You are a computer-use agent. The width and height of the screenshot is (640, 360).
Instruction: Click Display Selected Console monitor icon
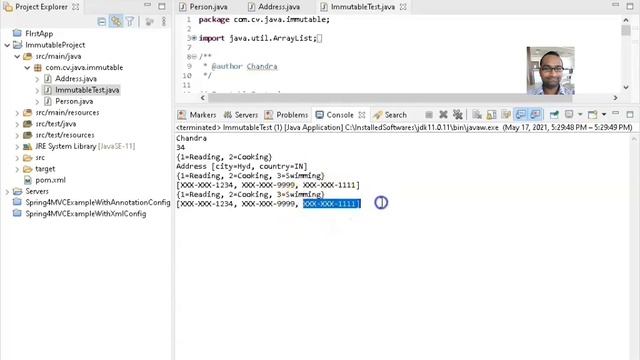569,115
